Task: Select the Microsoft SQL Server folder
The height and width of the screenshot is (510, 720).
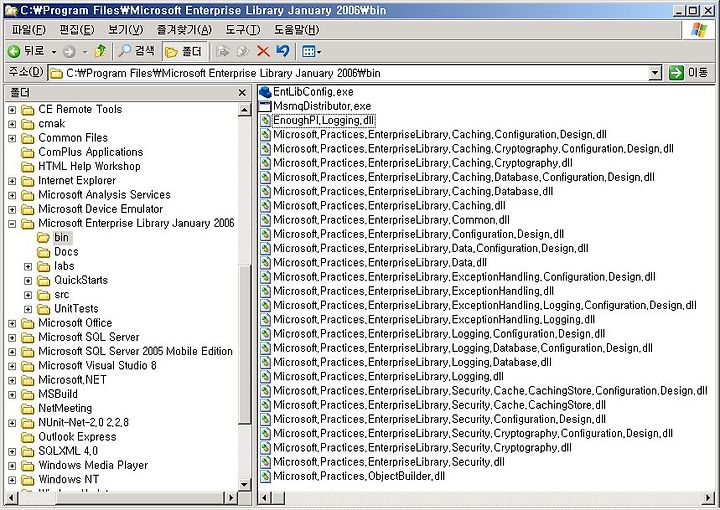Action: [89, 337]
